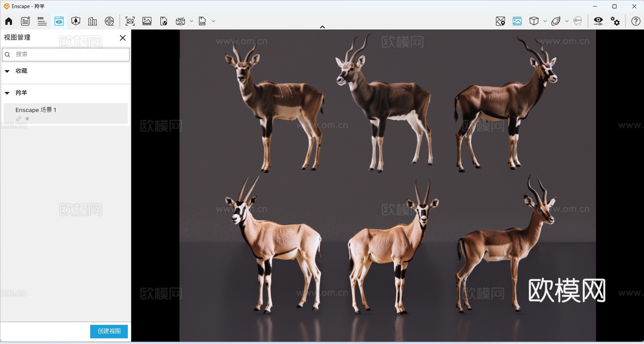The height and width of the screenshot is (344, 644).
Task: Open the Help question mark icon
Action: click(636, 21)
